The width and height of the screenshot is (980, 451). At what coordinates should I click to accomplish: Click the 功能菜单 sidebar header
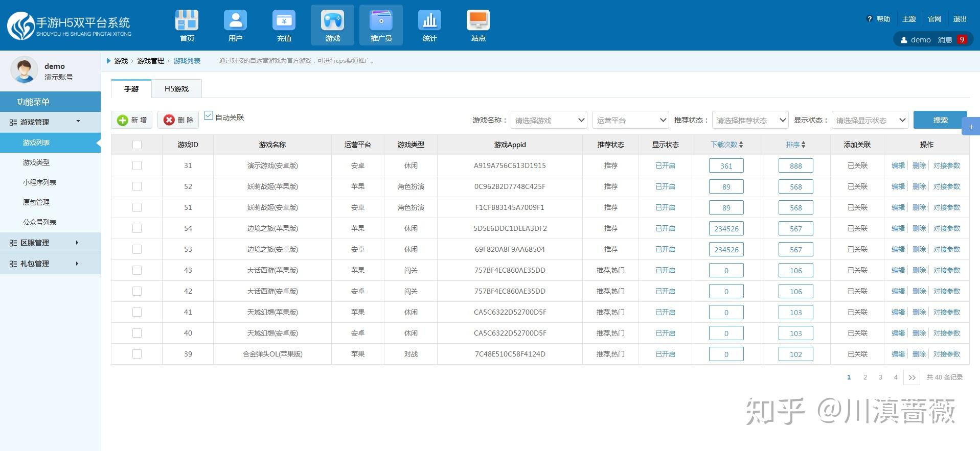pos(50,102)
